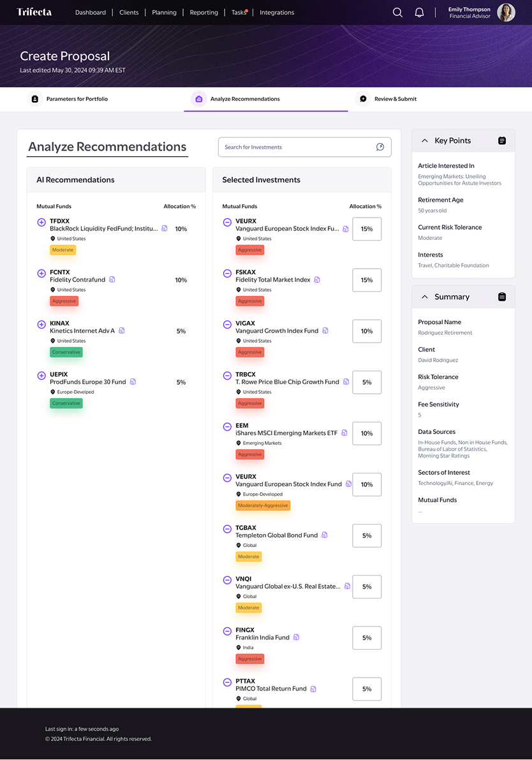
Task: Remove FSKAX from selected investments
Action: pyautogui.click(x=227, y=273)
